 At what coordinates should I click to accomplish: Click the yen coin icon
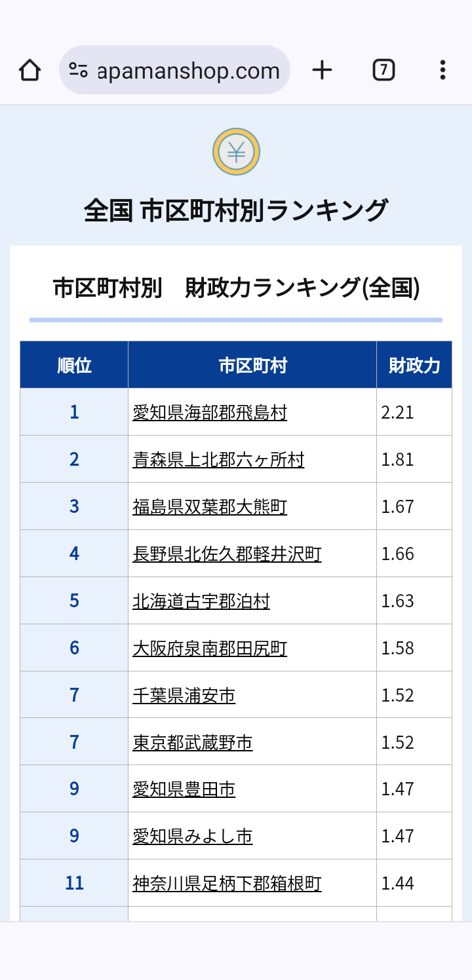[236, 152]
